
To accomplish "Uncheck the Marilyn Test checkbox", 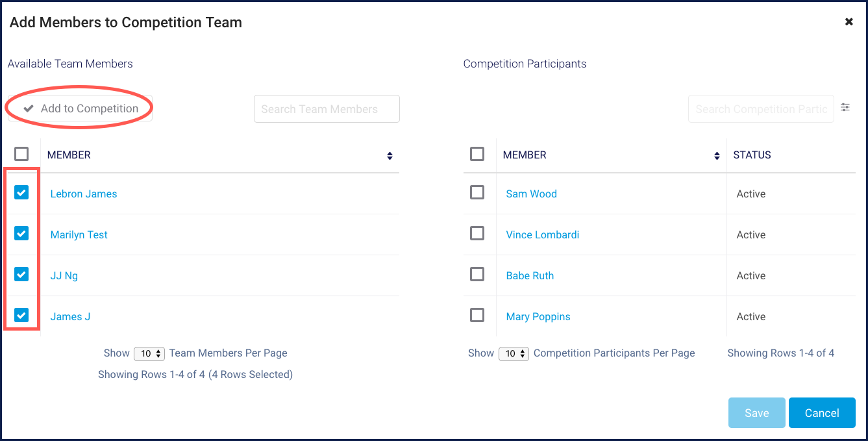I will [21, 234].
